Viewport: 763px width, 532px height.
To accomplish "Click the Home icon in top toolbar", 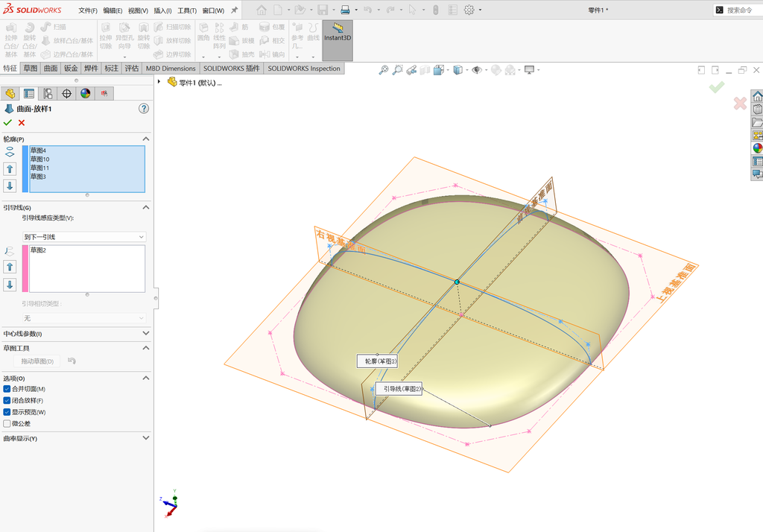I will 262,10.
